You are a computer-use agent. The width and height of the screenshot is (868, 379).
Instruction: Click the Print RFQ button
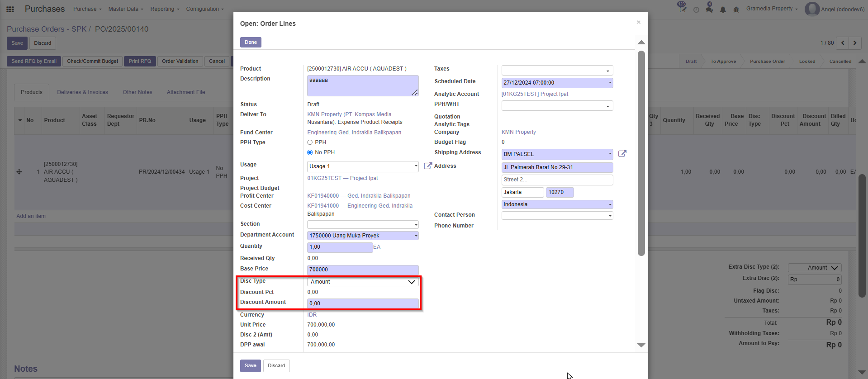140,61
